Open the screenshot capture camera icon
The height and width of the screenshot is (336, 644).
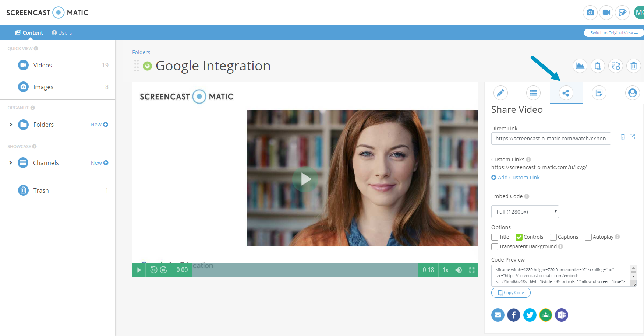tap(590, 13)
